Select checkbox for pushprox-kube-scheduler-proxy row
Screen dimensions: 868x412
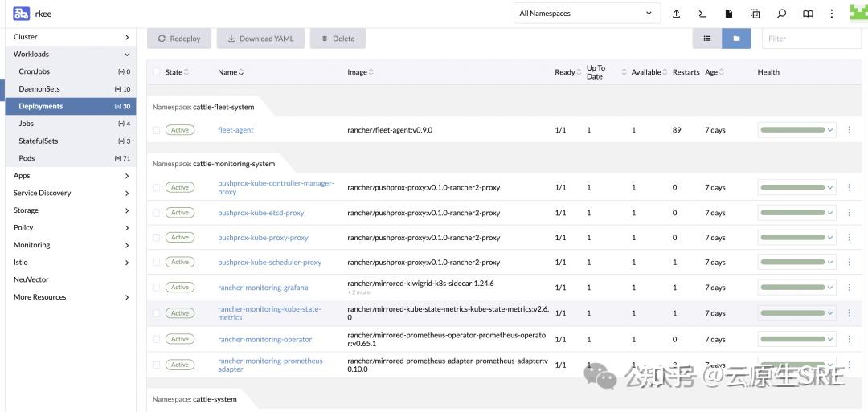(x=156, y=262)
